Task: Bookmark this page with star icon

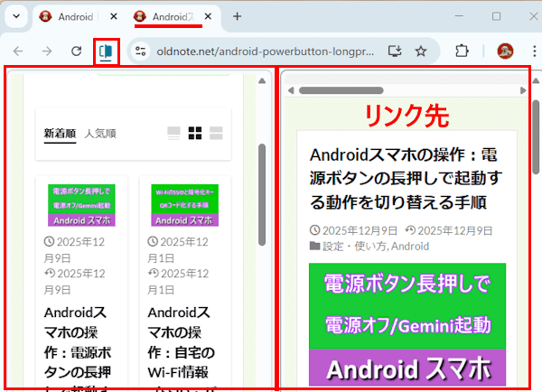Action: point(421,51)
